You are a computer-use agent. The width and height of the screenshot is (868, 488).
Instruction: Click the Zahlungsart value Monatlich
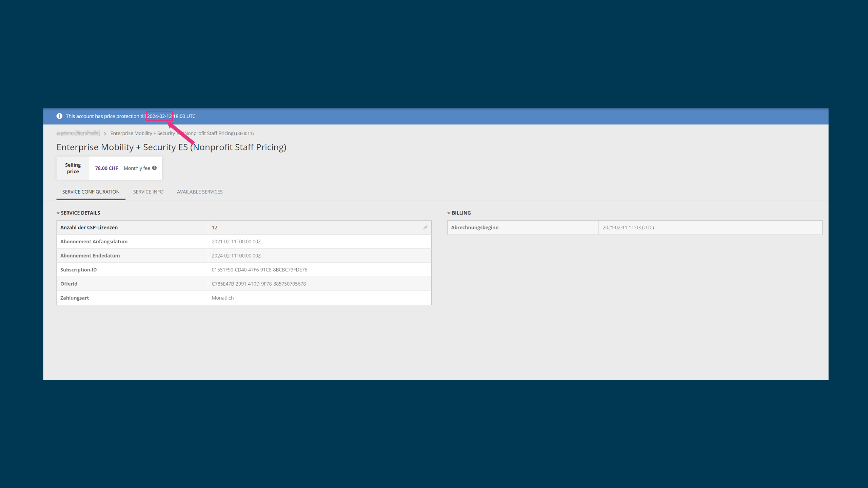pyautogui.click(x=222, y=298)
